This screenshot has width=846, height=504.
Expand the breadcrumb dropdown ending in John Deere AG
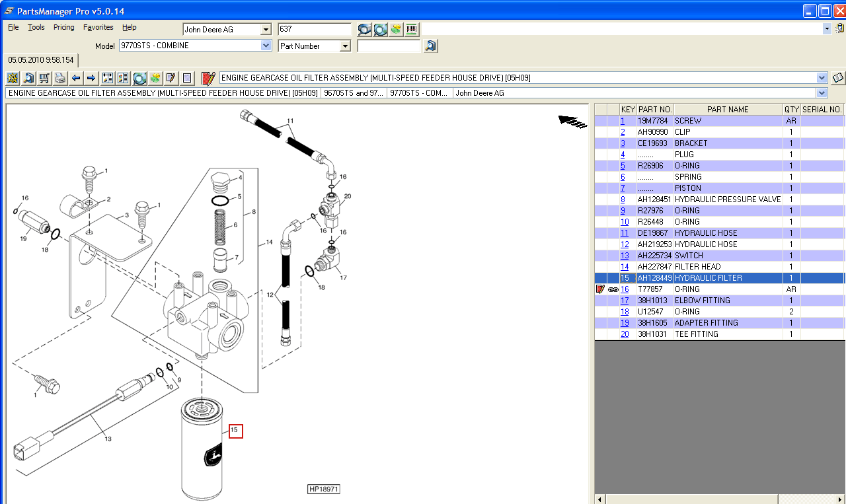click(x=822, y=93)
